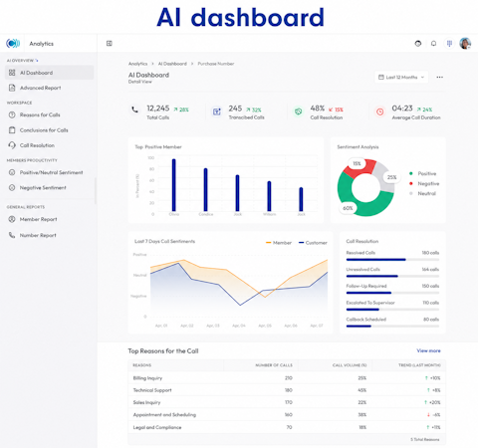This screenshot has height=448, width=478.
Task: Open the Last 12 Months date dropdown
Action: click(x=401, y=78)
